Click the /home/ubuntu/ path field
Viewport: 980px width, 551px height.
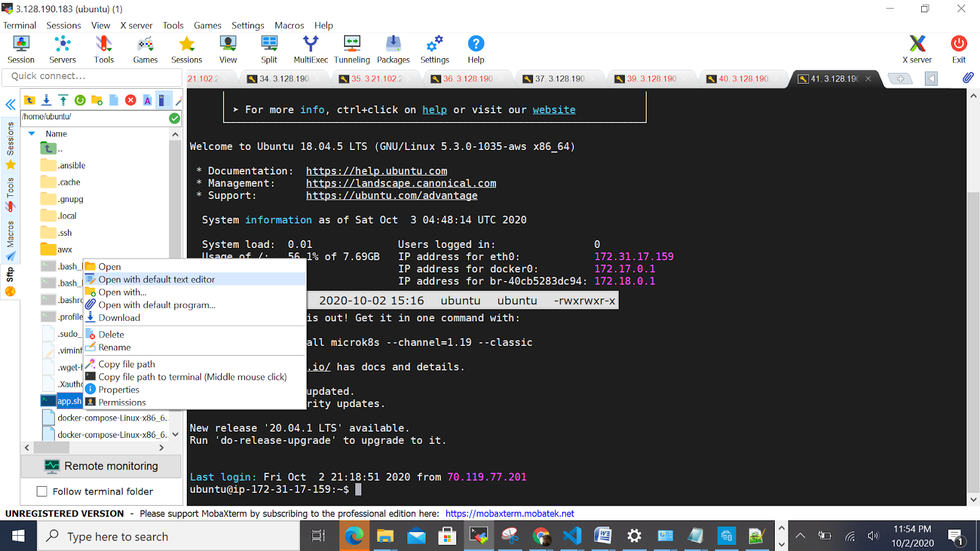tap(94, 117)
